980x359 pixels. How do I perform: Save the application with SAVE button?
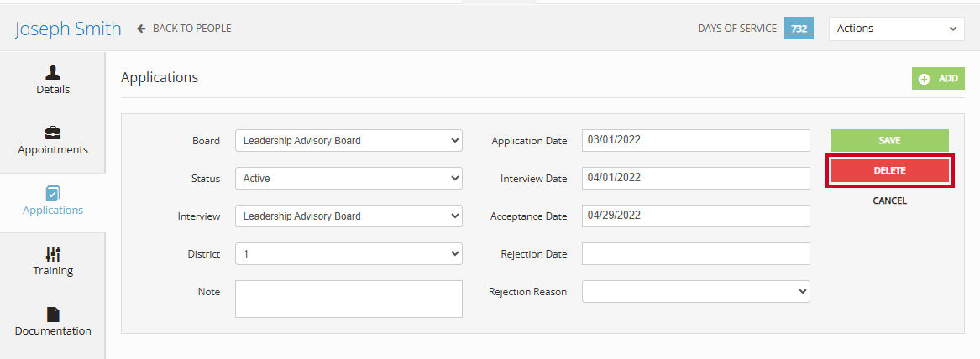[x=889, y=140]
